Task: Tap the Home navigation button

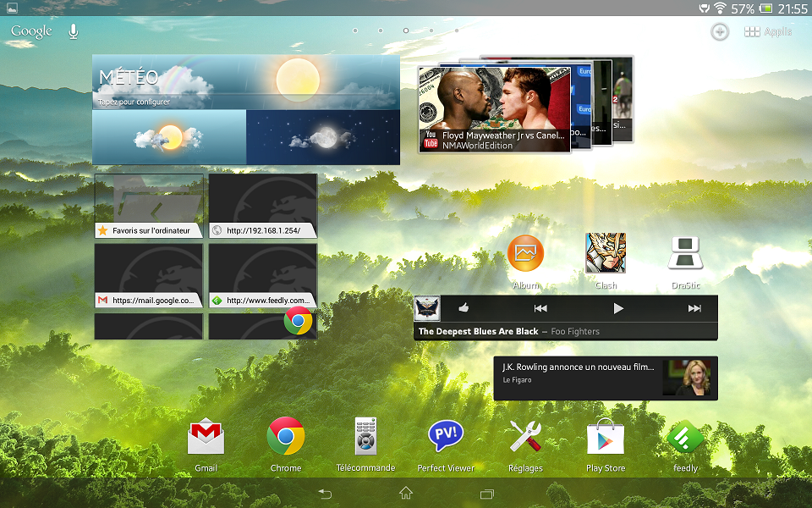Action: pos(406,493)
